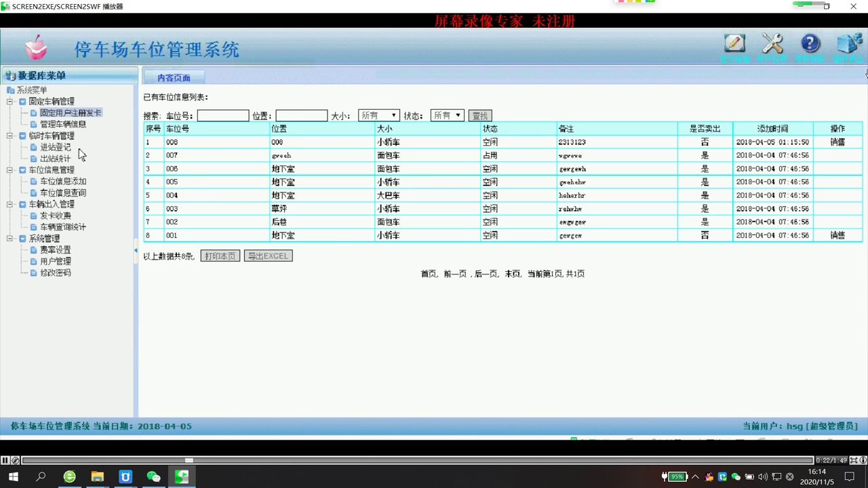Open 进站登记 menu item
The width and height of the screenshot is (868, 488).
[x=55, y=147]
